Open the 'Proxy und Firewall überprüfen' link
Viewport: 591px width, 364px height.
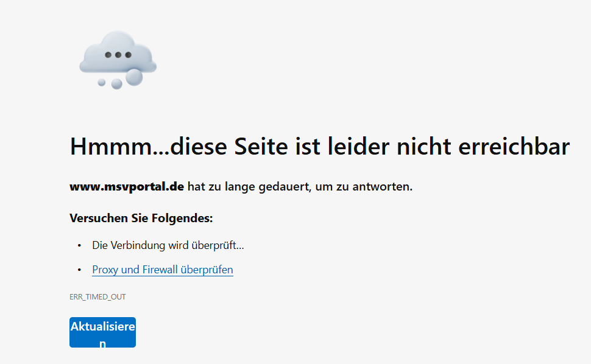click(x=163, y=270)
